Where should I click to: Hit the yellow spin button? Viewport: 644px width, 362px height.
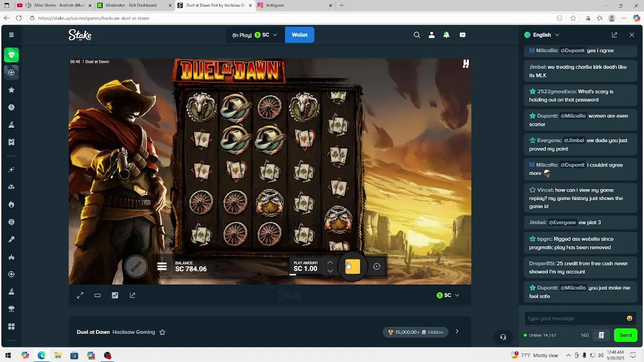point(353,266)
